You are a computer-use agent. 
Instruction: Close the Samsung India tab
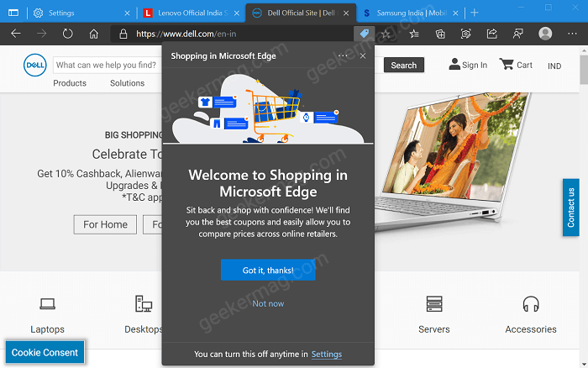tap(455, 13)
